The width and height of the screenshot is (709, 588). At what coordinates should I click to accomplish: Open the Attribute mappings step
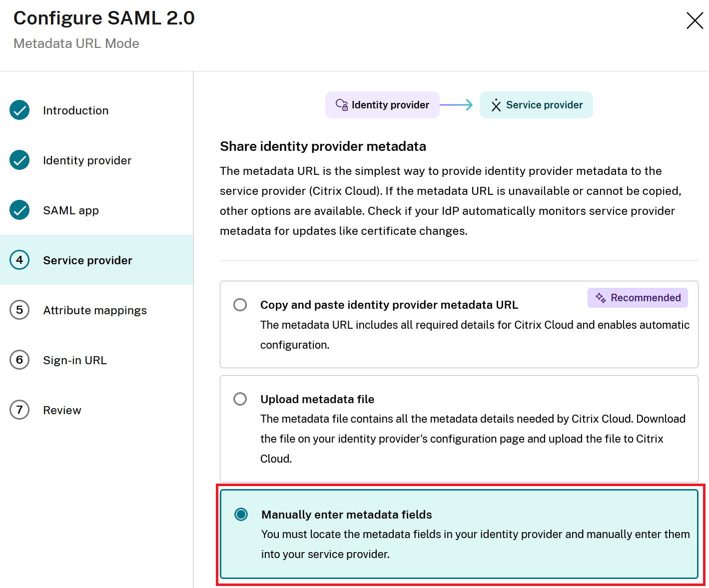(95, 310)
